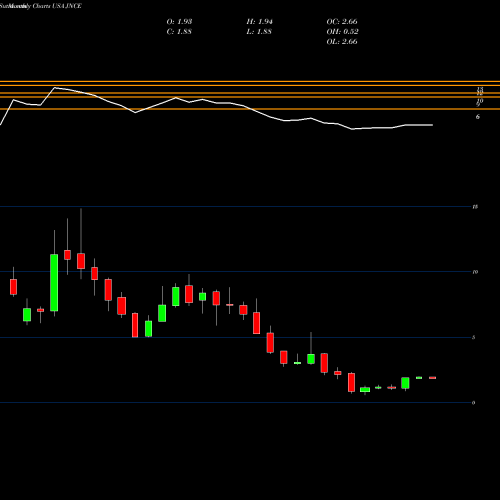Click the "L: 1.88" low value
The height and width of the screenshot is (500, 500).
click(x=259, y=32)
